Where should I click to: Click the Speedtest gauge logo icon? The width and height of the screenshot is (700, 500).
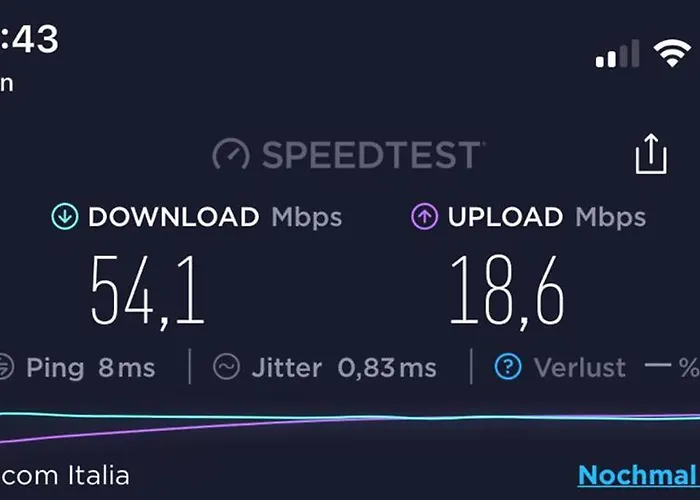231,154
